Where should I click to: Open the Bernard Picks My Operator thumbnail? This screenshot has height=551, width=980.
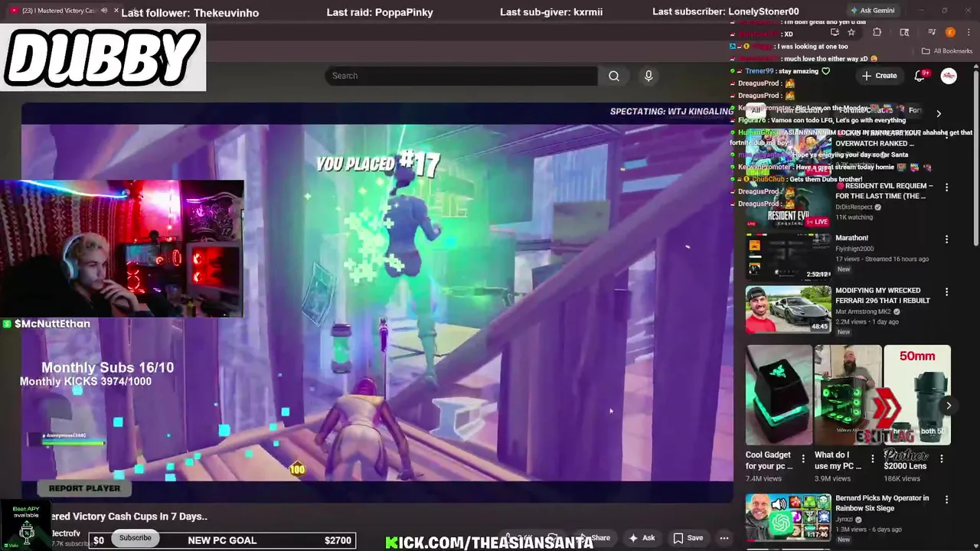pos(788,517)
